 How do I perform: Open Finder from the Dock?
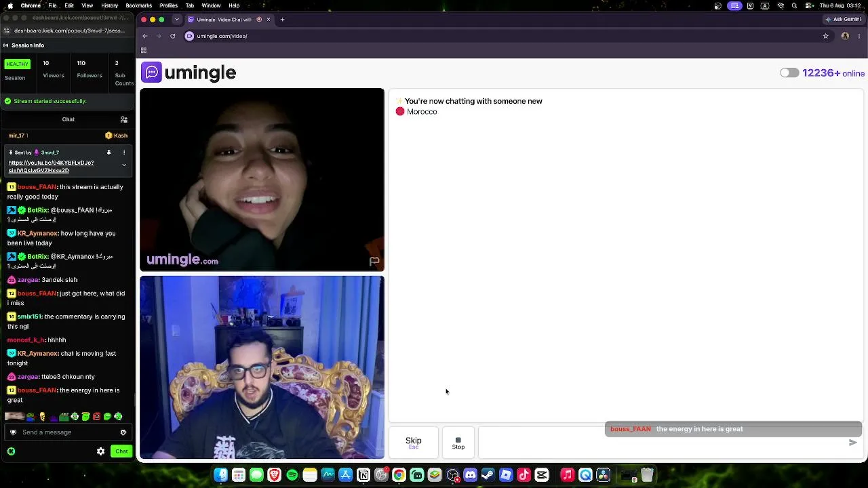click(x=220, y=475)
